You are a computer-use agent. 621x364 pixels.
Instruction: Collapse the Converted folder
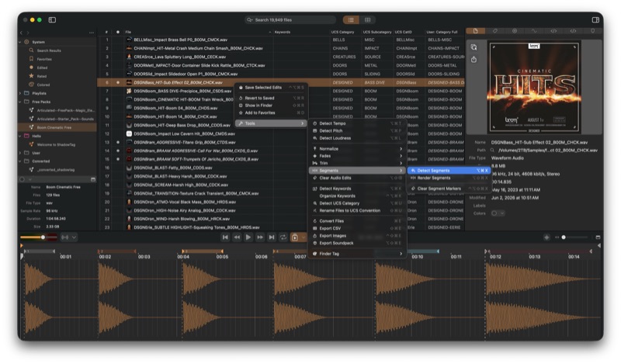tap(20, 161)
